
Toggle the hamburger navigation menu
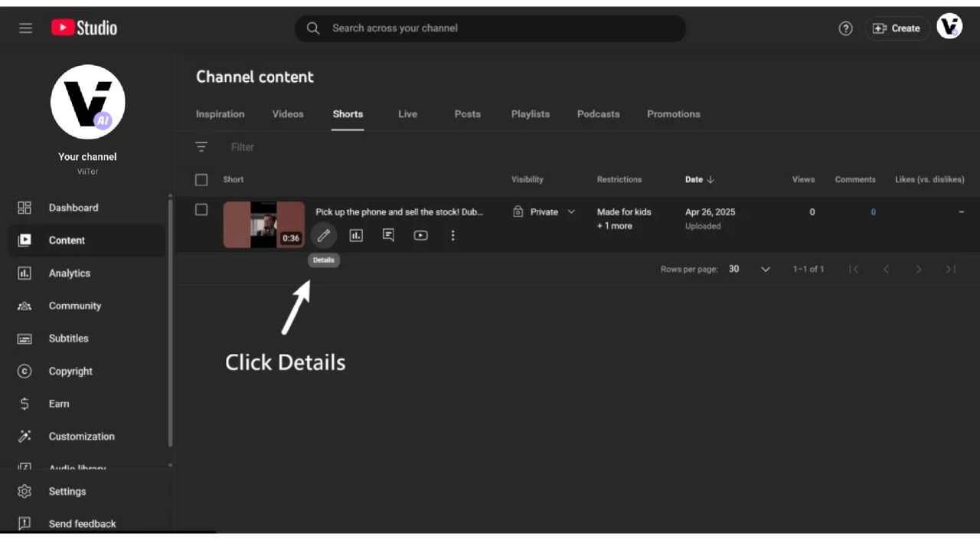click(x=26, y=28)
